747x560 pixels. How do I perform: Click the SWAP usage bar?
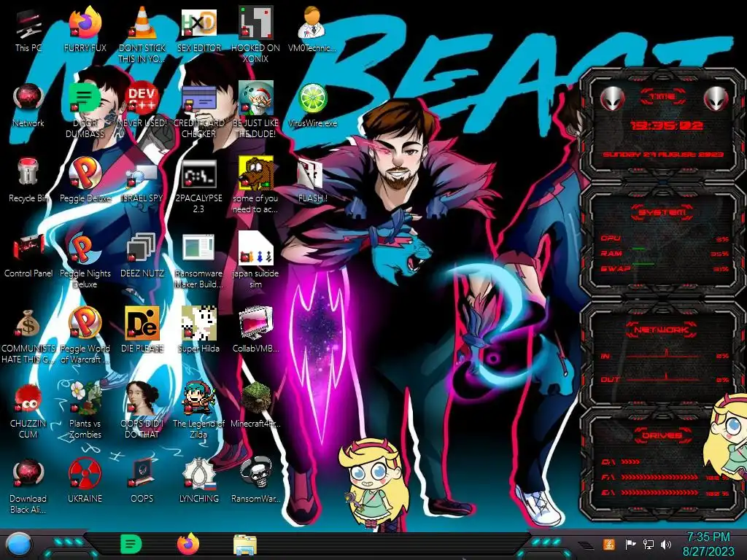click(x=643, y=264)
